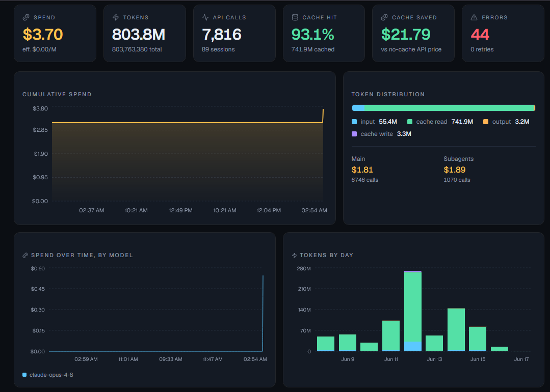Click the CUMULATIVE SPEND heading
This screenshot has height=392, width=550.
[57, 94]
